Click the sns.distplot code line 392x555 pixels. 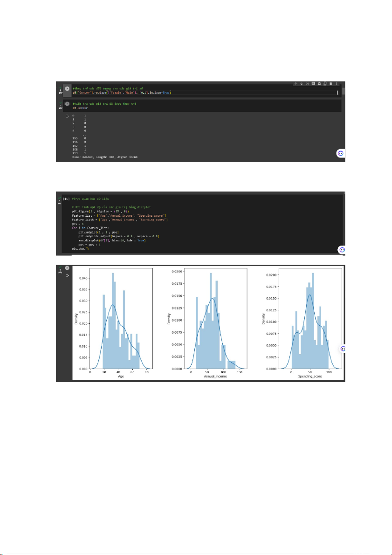click(112, 240)
